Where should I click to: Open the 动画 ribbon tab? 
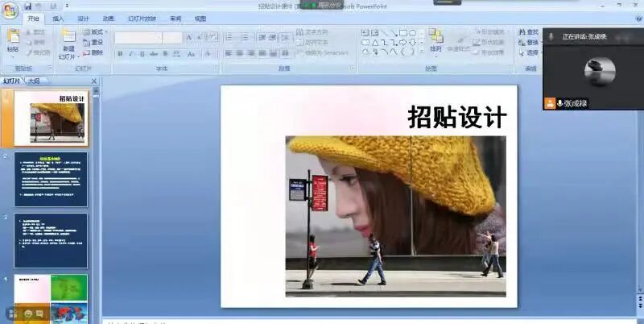coord(109,19)
